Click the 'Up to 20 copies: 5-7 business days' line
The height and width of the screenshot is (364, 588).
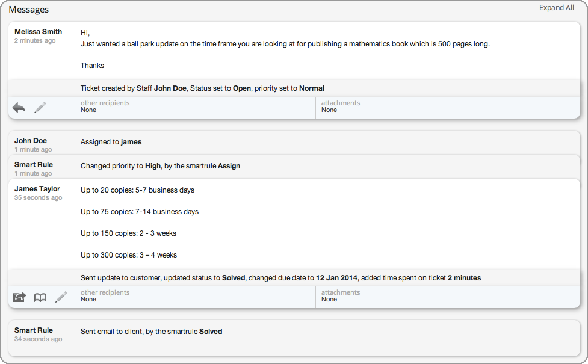137,190
